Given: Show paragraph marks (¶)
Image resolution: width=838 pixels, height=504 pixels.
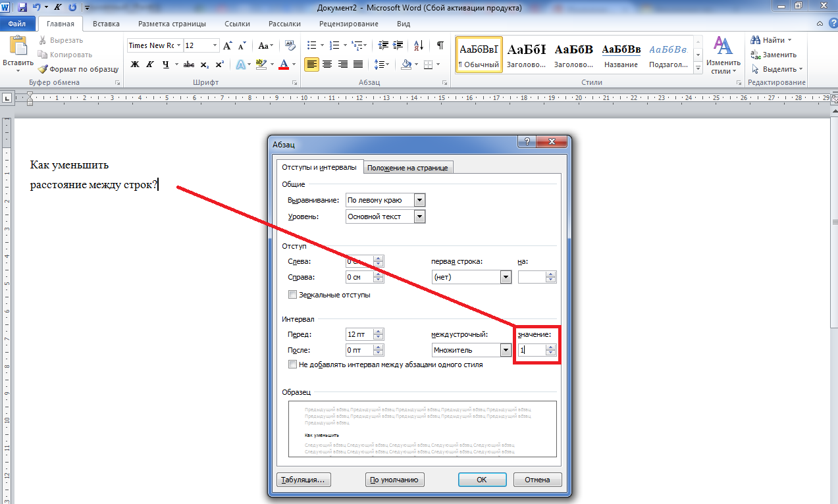Looking at the screenshot, I should pyautogui.click(x=440, y=45).
